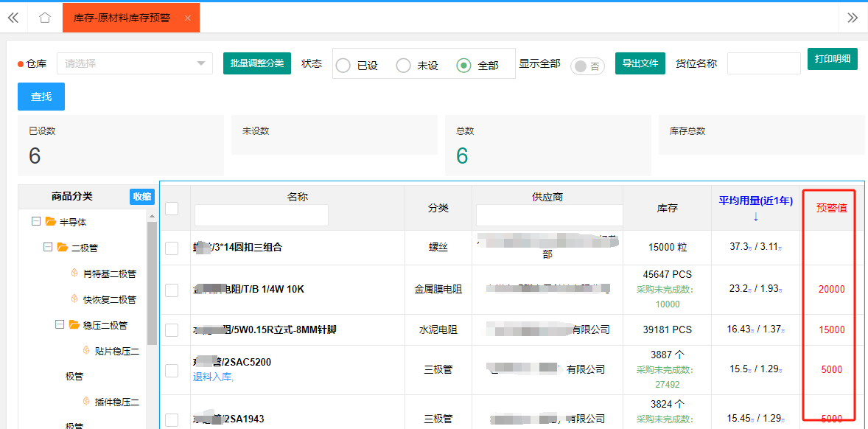Collapse the 半导体 tree node
This screenshot has width=868, height=429.
pyautogui.click(x=35, y=222)
